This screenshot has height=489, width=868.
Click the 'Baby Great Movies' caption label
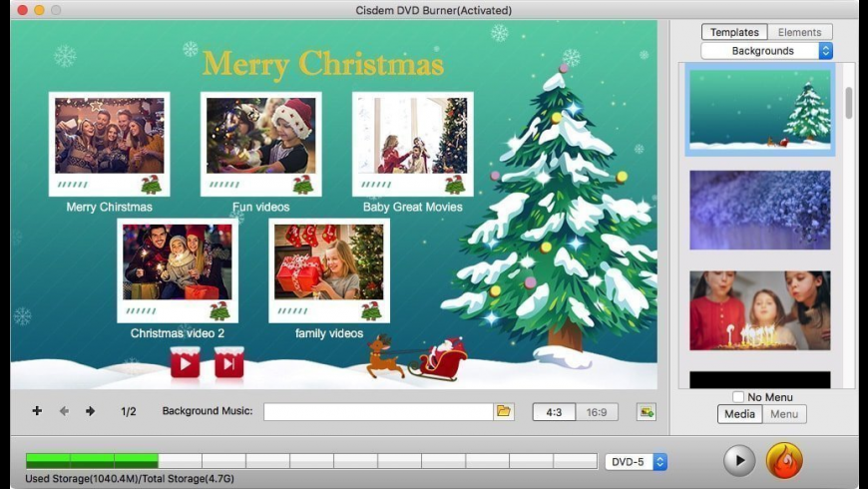point(412,208)
